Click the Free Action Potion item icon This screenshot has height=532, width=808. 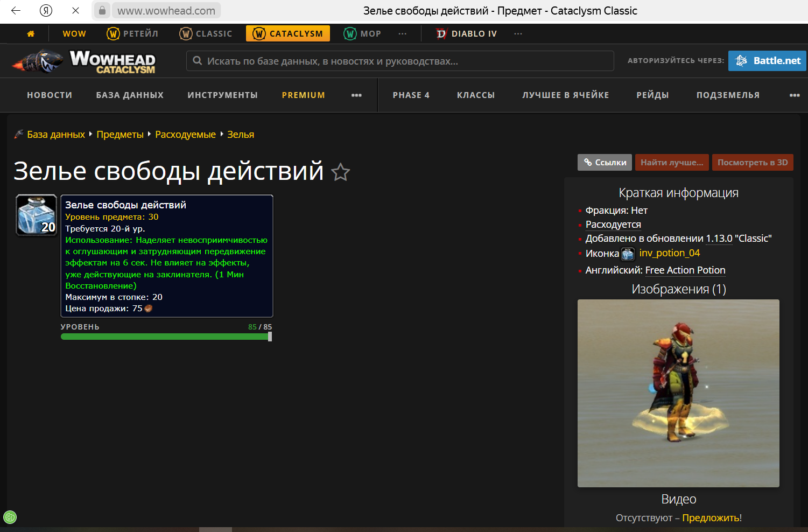point(37,215)
